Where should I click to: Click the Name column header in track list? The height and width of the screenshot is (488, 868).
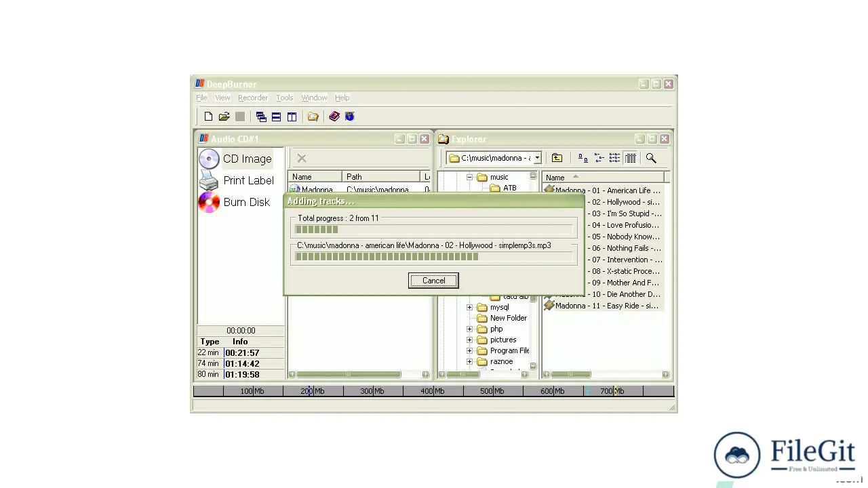tap(315, 177)
